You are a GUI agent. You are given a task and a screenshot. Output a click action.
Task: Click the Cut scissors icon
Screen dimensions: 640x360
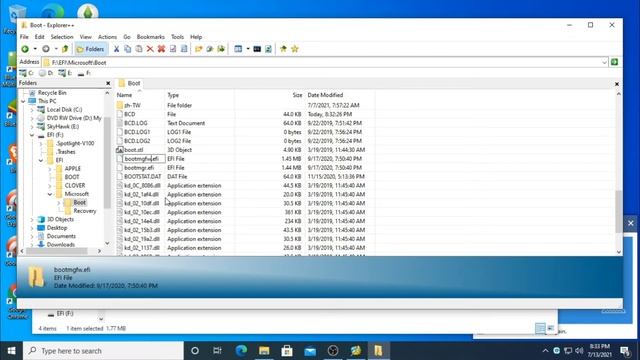click(x=116, y=49)
